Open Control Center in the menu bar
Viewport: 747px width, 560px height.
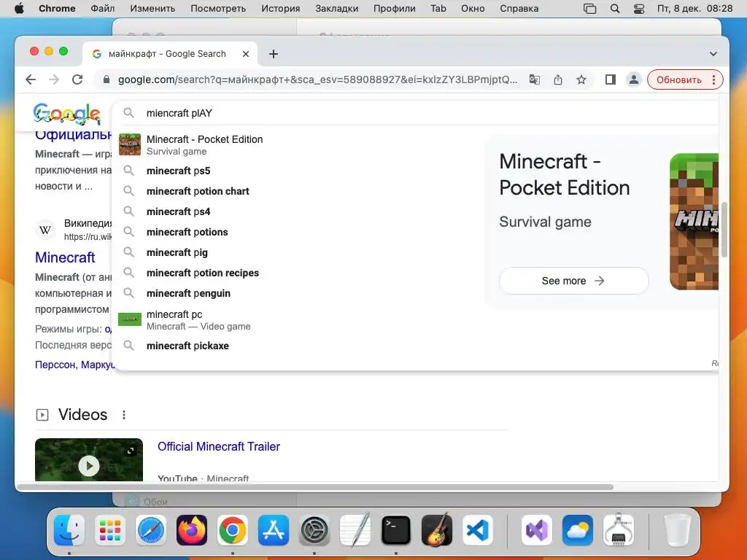(x=639, y=9)
